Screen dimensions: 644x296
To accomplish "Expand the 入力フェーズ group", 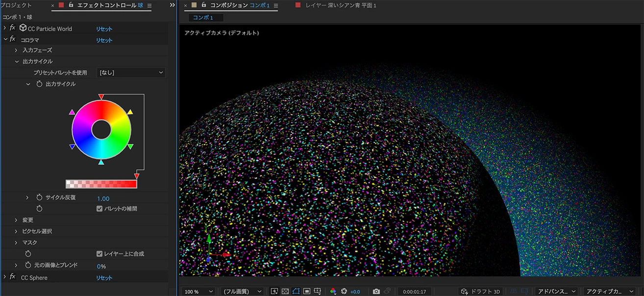I will coord(16,50).
